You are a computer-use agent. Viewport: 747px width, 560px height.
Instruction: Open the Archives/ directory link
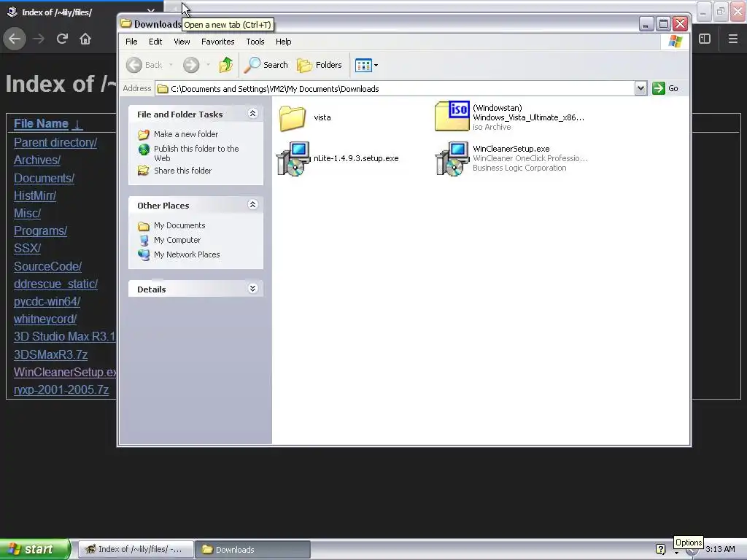point(37,160)
